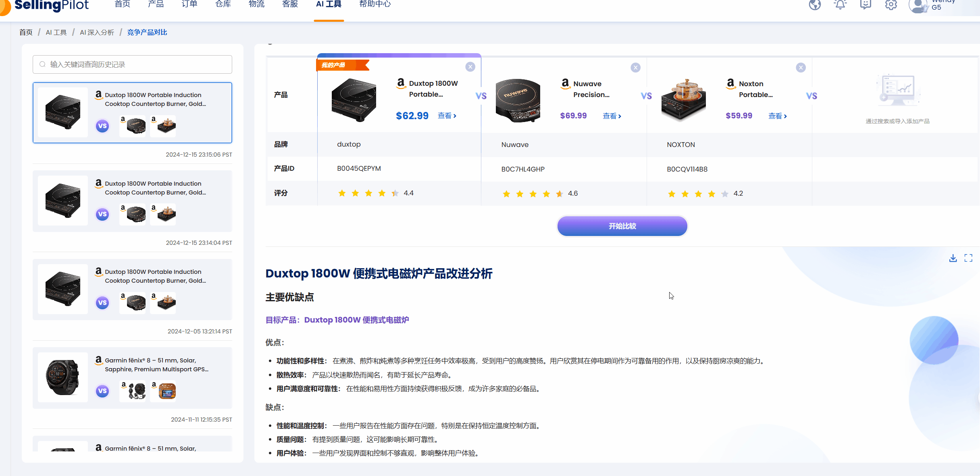
Task: Click the add-product placeholder illustration
Action: 897,89
